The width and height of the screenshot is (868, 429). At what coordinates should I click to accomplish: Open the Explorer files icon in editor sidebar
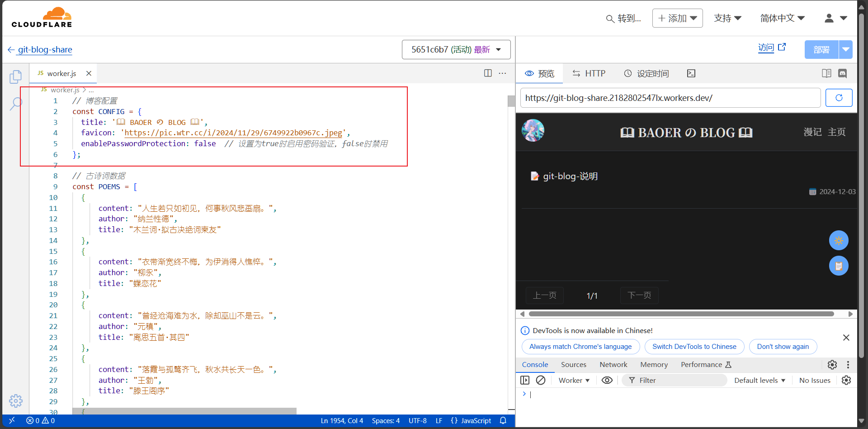point(16,77)
